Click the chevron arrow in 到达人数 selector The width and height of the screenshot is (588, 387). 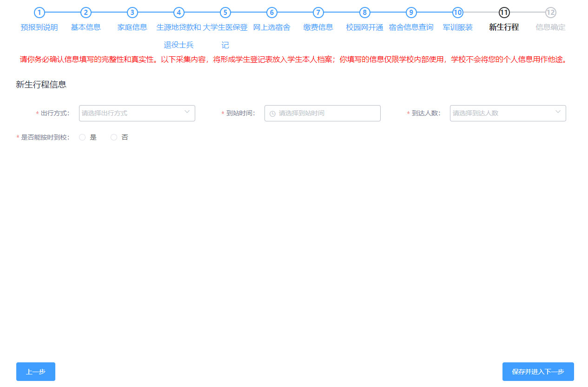(558, 112)
